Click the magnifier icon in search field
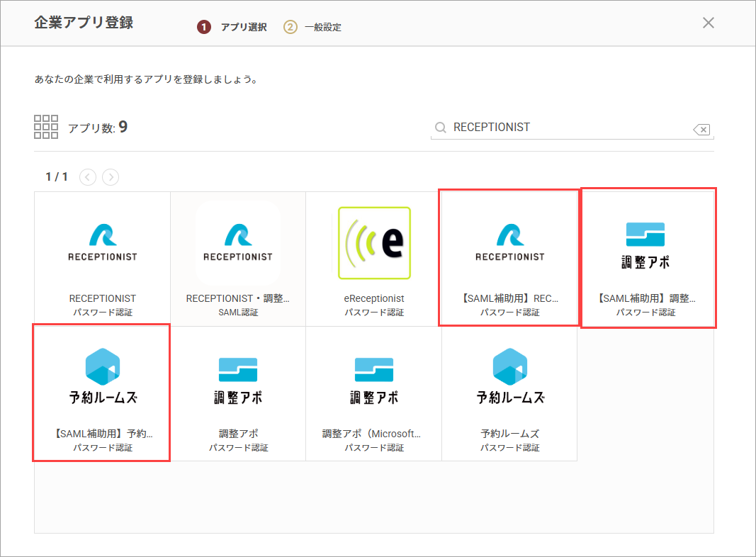Screen dimensions: 756x557 440,128
